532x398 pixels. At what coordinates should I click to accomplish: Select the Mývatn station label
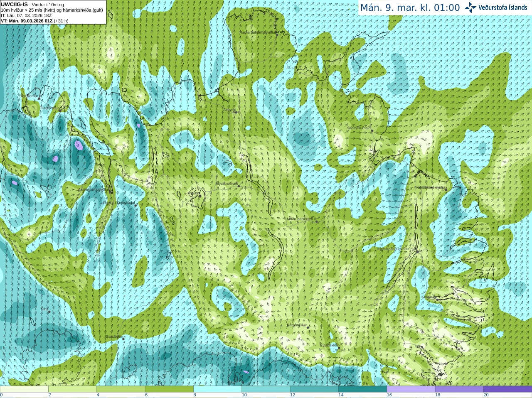point(193,193)
